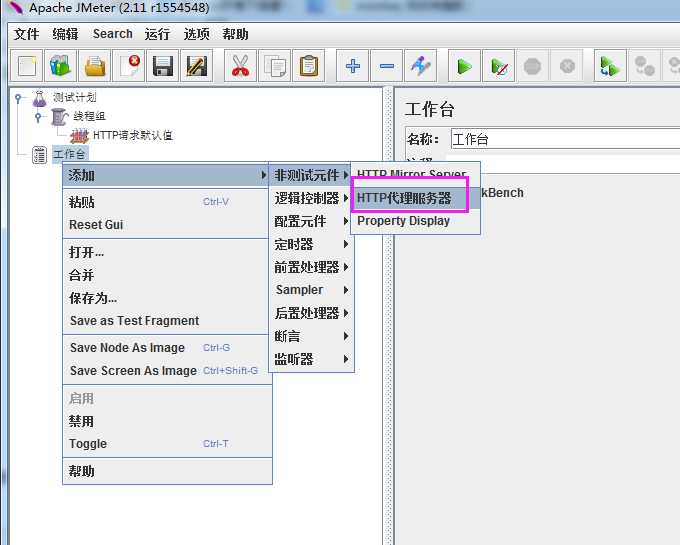This screenshot has width=680, height=545.
Task: Select 帮助 at context menu bottom
Action: coord(167,471)
